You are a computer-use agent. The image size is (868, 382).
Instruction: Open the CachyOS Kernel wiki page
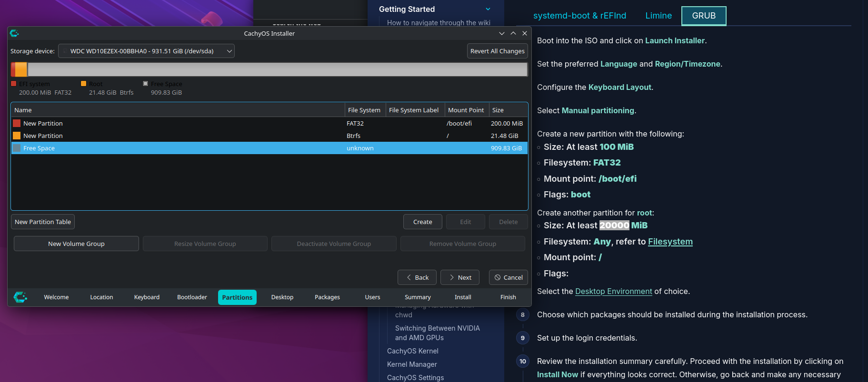coord(412,351)
